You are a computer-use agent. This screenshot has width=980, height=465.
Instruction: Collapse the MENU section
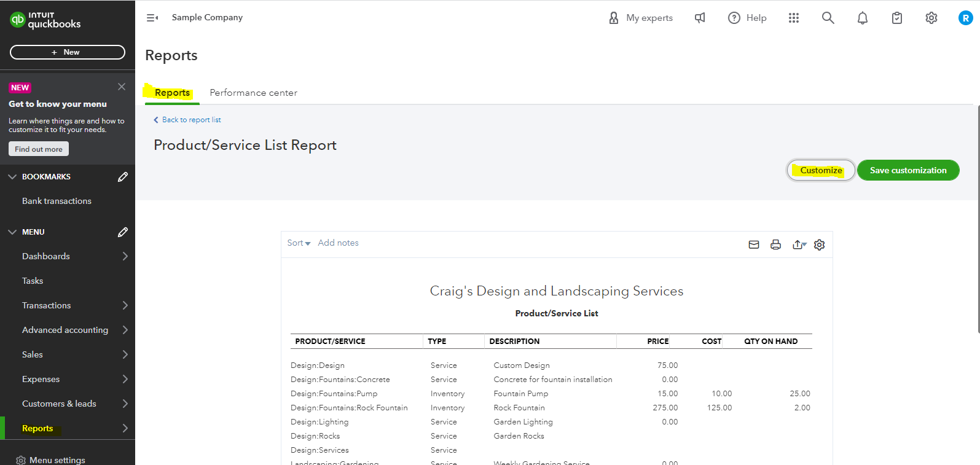click(12, 232)
